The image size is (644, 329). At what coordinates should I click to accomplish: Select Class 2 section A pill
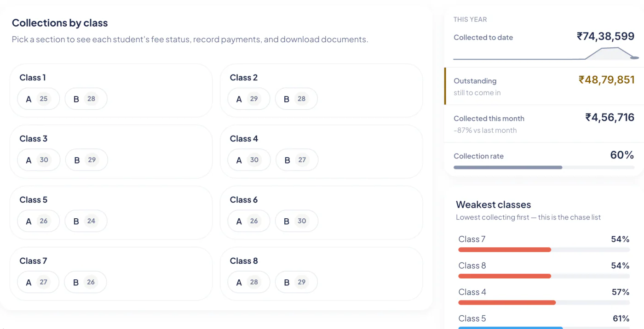(x=249, y=99)
